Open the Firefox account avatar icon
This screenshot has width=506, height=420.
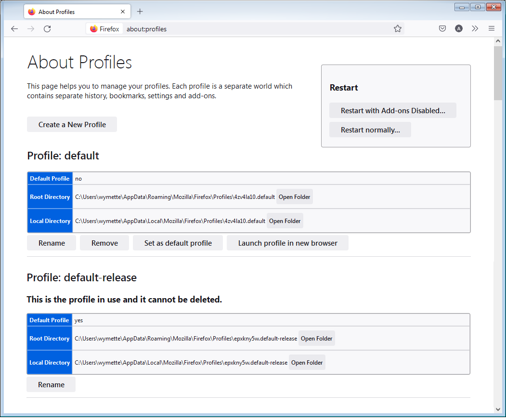tap(458, 29)
